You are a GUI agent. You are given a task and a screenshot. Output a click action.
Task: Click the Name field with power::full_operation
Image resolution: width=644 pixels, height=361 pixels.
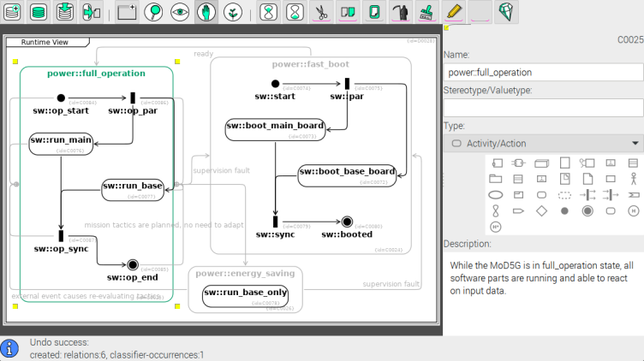(x=542, y=73)
